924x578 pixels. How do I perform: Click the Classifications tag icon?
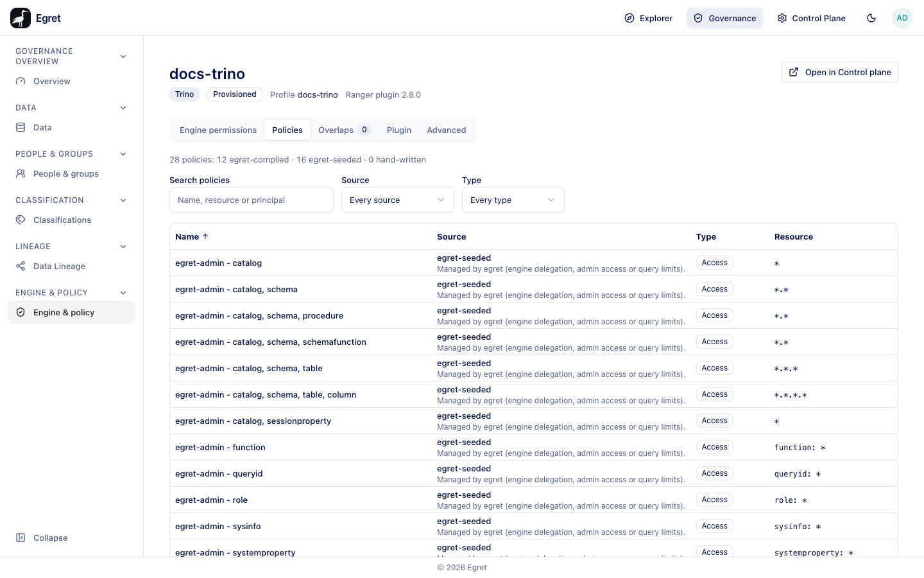click(21, 220)
